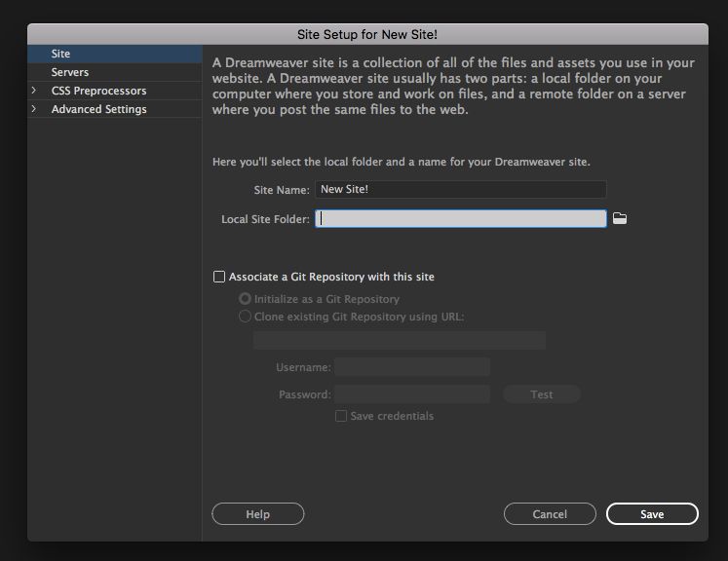This screenshot has width=728, height=561.
Task: Switch to the Servers category
Action: coord(115,72)
